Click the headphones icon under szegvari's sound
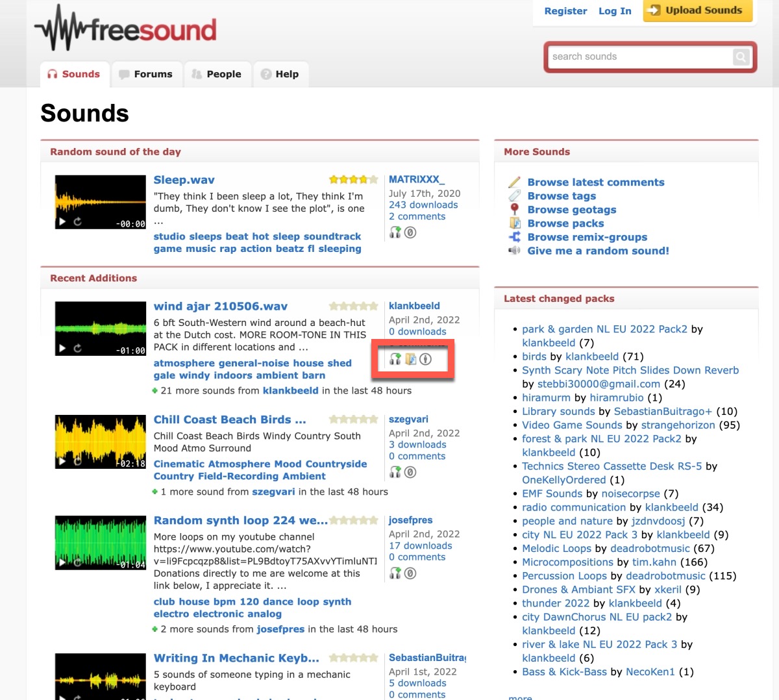Image resolution: width=779 pixels, height=700 pixels. [x=395, y=472]
